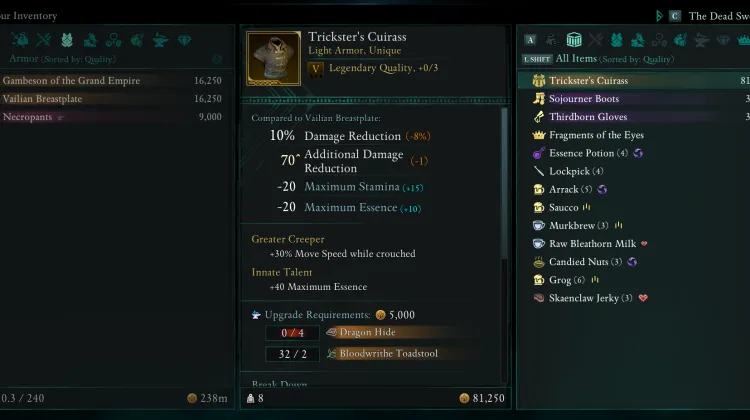Viewport: 750px width, 420px height.
Task: Select Necropants in the armor list
Action: point(113,117)
